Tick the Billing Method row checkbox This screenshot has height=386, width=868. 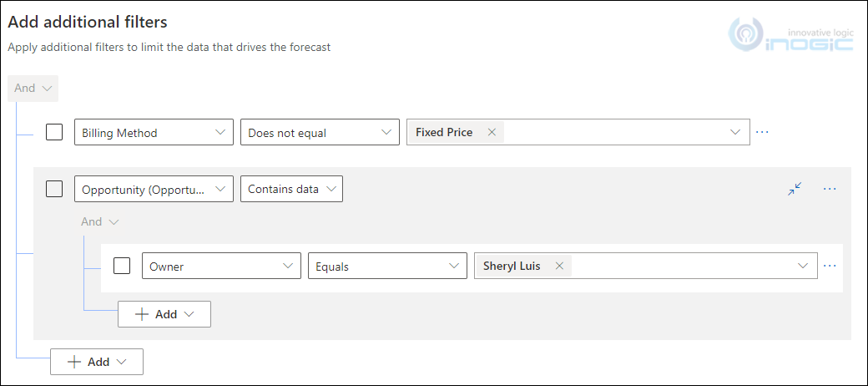[54, 132]
